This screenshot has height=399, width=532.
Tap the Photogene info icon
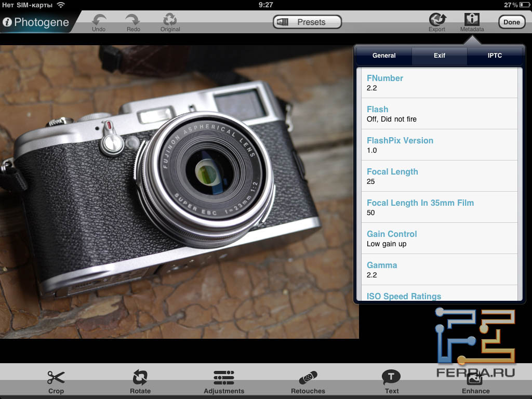7,22
